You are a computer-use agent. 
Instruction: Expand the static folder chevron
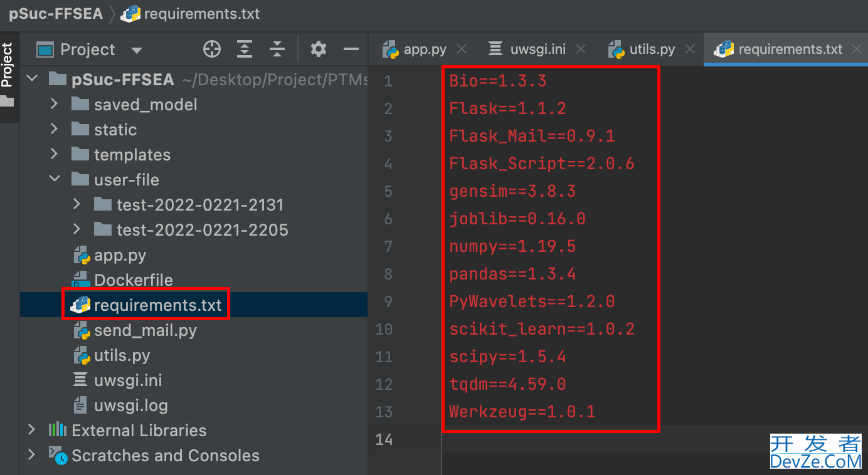[x=55, y=129]
